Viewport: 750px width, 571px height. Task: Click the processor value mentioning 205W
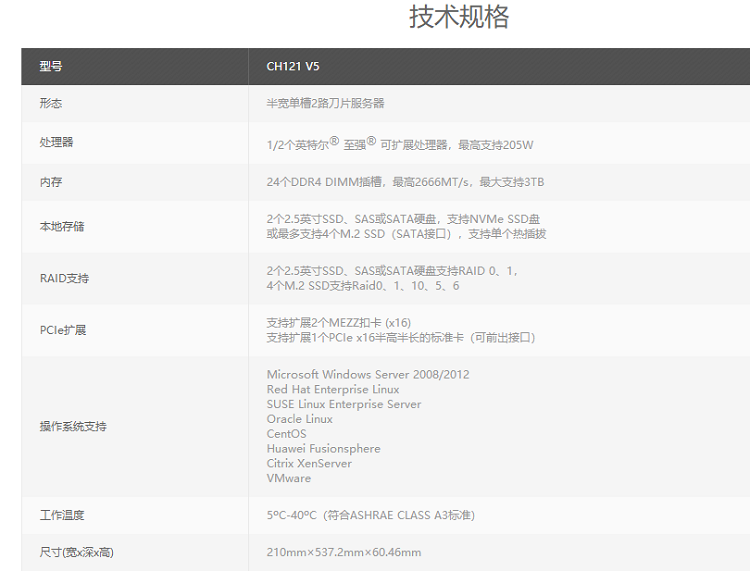pos(400,143)
